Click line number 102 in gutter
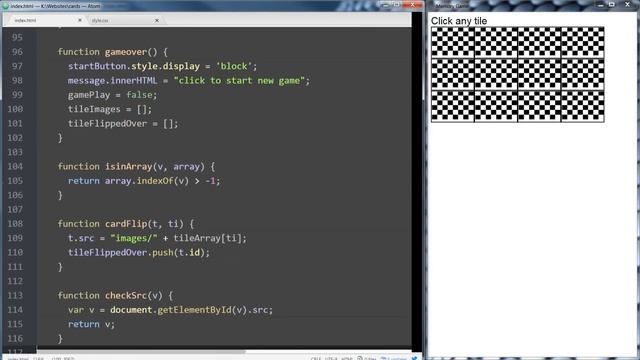Image resolution: width=640 pixels, height=360 pixels. point(15,138)
